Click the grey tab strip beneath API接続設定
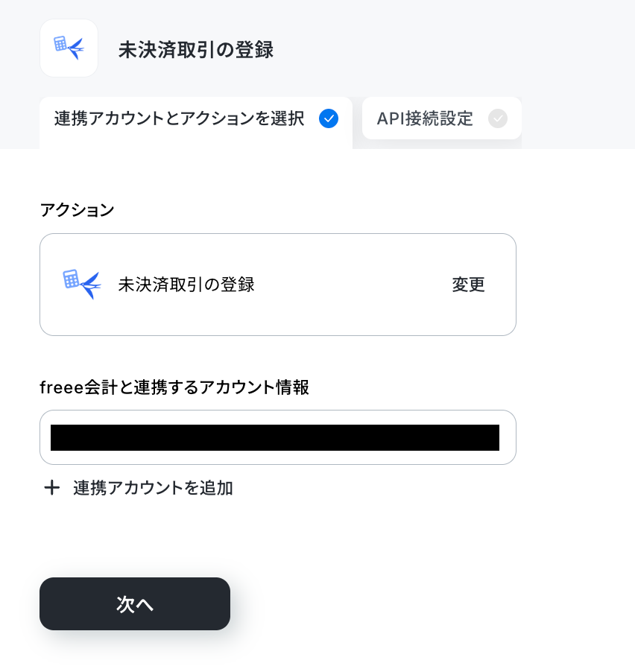This screenshot has width=635, height=672. click(x=442, y=144)
